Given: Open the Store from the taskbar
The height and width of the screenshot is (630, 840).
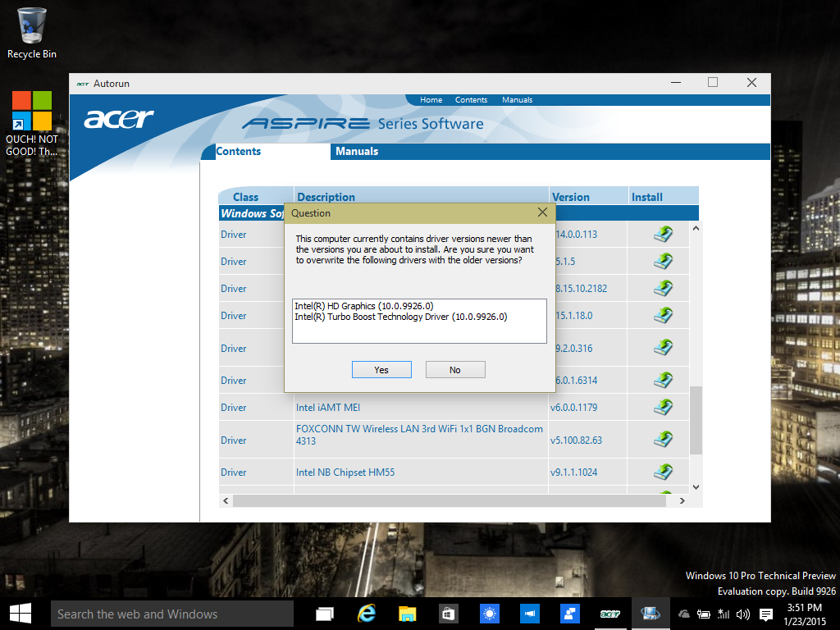Looking at the screenshot, I should 448,614.
